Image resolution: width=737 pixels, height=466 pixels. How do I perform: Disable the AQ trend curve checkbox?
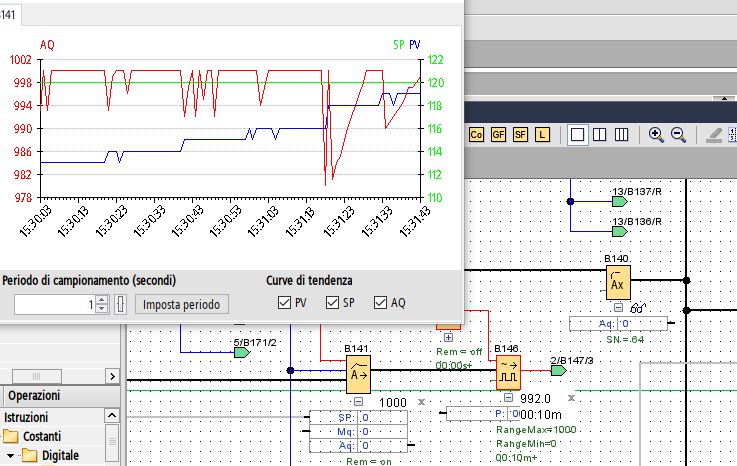[x=381, y=303]
